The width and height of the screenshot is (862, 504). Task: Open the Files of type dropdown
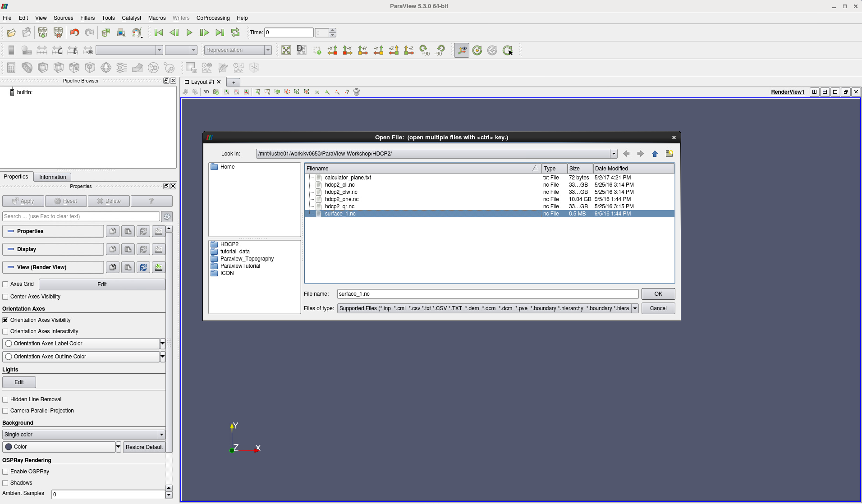pos(635,308)
